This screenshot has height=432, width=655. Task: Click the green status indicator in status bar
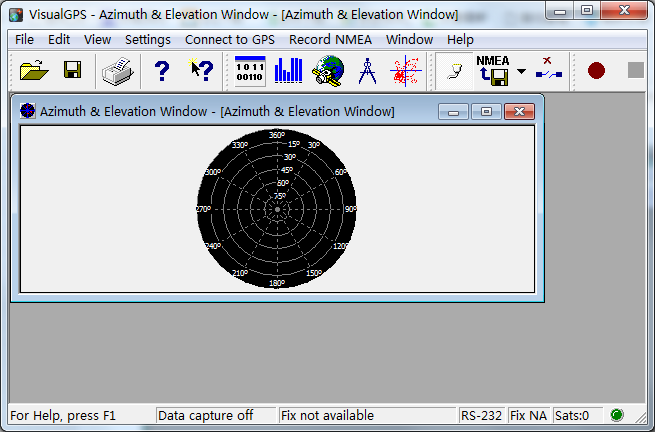[x=616, y=415]
